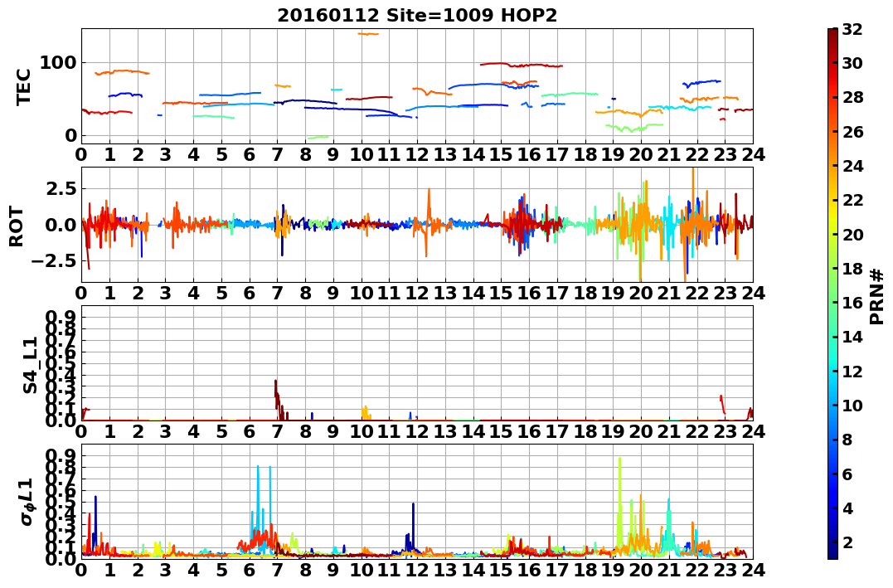Screen dimensions: 893x588
Task: Select the 'ROT' y-axis label
Action: (x=17, y=226)
